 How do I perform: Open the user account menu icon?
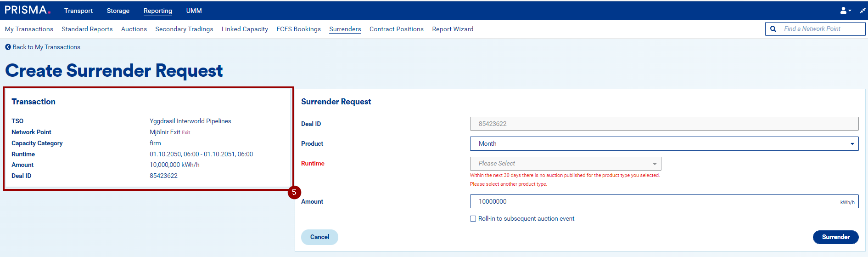pos(845,11)
